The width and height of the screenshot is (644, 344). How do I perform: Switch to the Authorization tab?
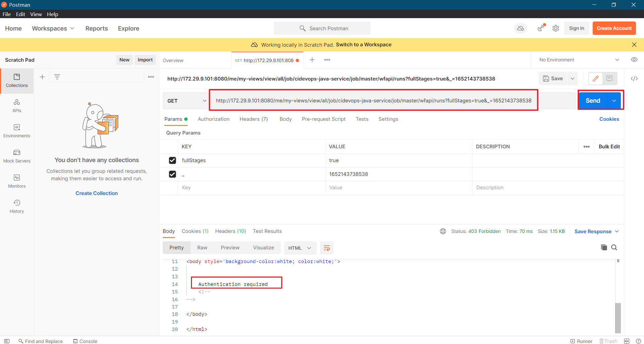point(213,119)
